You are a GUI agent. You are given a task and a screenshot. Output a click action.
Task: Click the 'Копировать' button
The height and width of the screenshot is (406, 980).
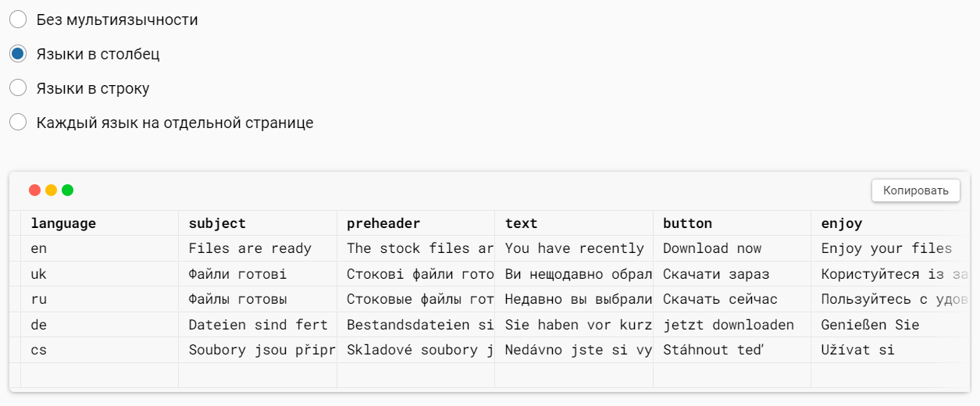coord(915,191)
